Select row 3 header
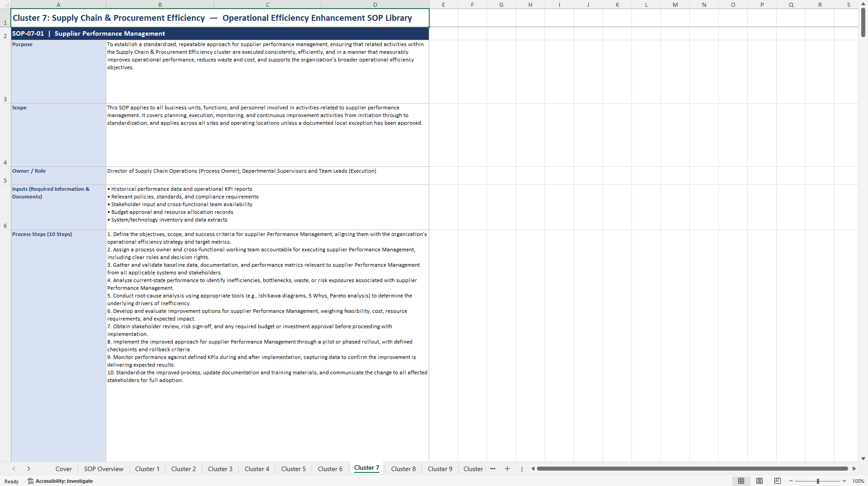The width and height of the screenshot is (868, 486). click(x=5, y=71)
